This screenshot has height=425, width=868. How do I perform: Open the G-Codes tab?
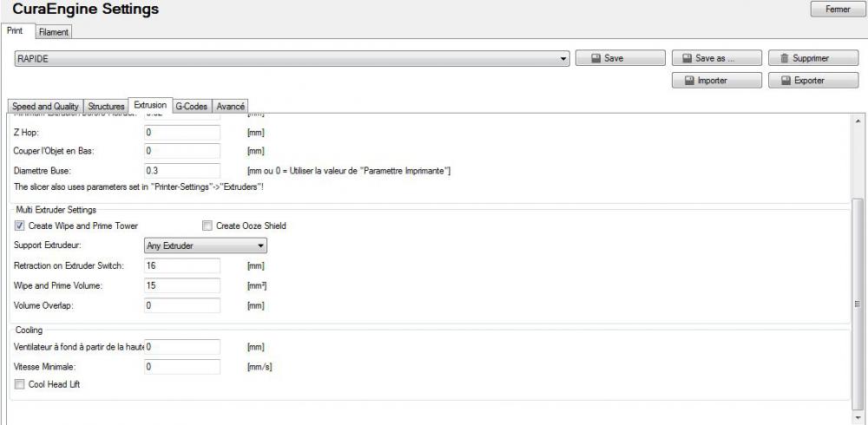[192, 106]
